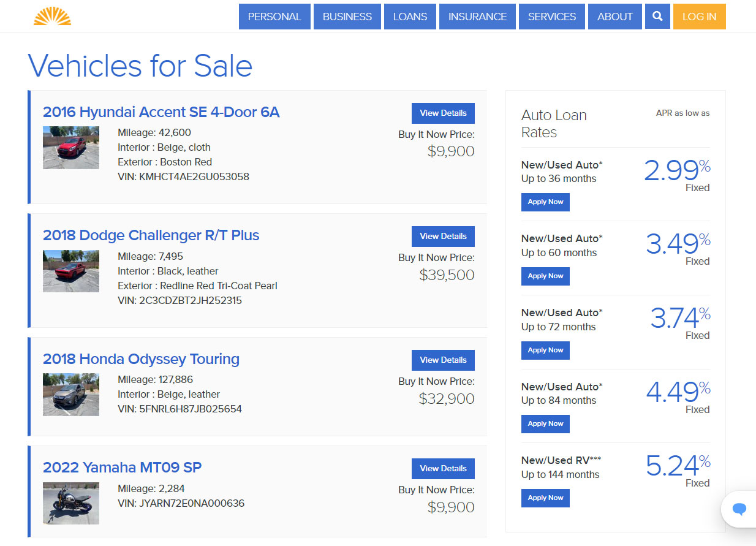The image size is (756, 546).
Task: Expand the Insurance navigation menu
Action: point(477,17)
